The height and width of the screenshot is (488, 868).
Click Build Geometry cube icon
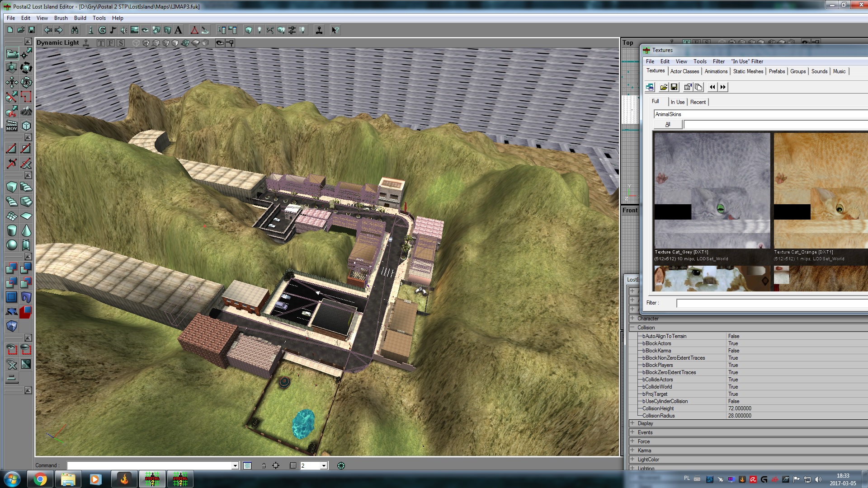249,30
